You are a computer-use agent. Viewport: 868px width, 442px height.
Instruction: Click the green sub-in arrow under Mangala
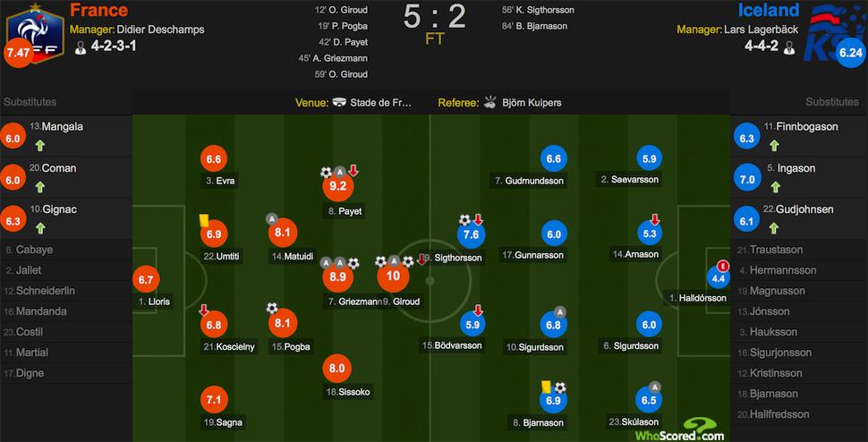click(x=39, y=146)
